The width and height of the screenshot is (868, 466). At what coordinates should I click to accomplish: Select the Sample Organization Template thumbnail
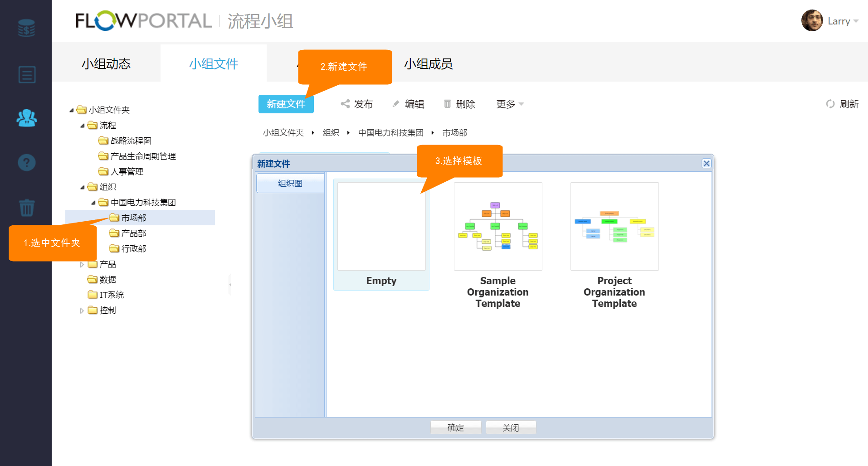pos(497,227)
